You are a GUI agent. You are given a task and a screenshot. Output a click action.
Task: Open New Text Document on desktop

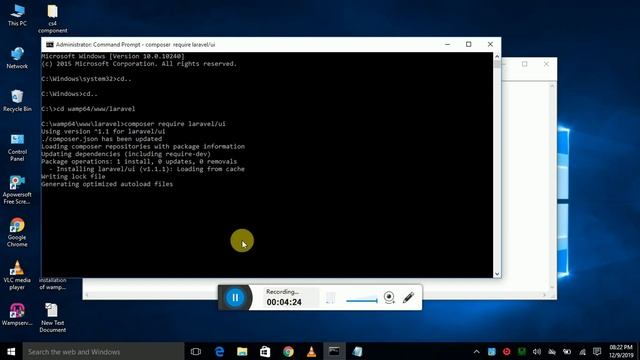point(53,318)
